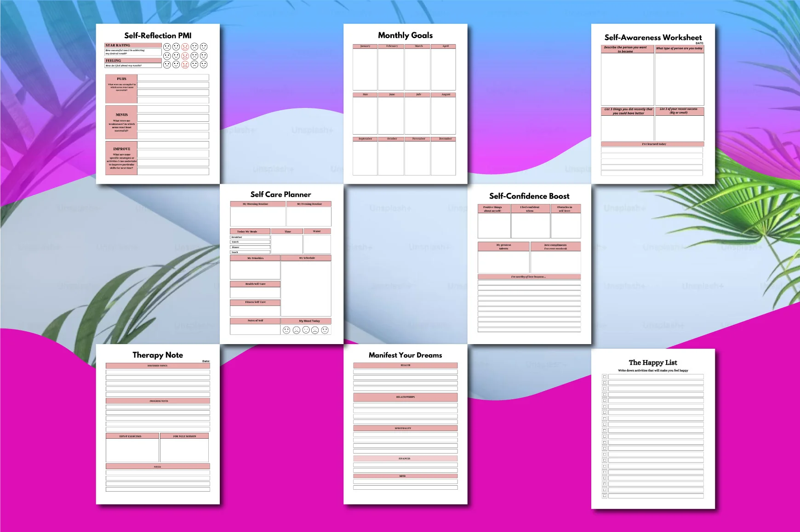The image size is (800, 532).
Task: Click the Lunch field in Self Care Planner
Action: 250,242
